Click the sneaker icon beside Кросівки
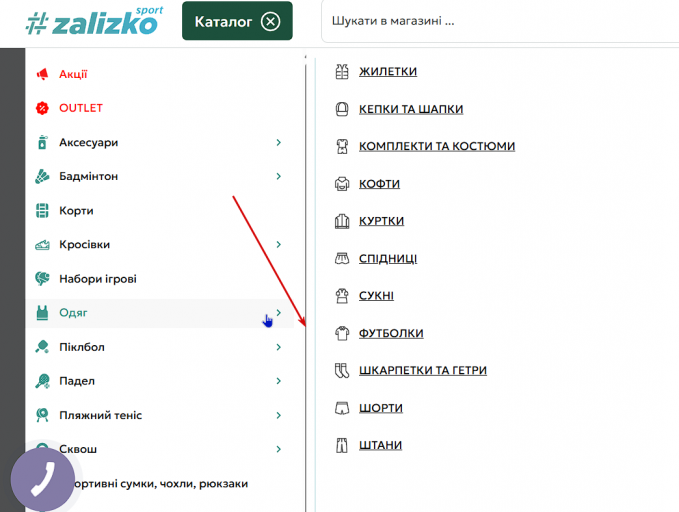The width and height of the screenshot is (679, 512). click(42, 245)
